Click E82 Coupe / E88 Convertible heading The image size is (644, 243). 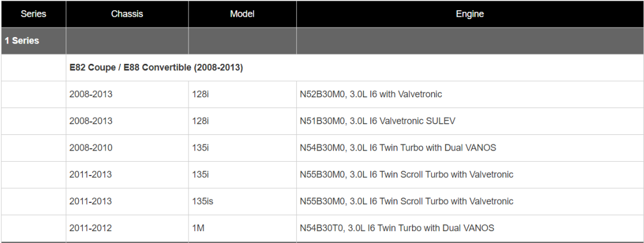pyautogui.click(x=156, y=67)
